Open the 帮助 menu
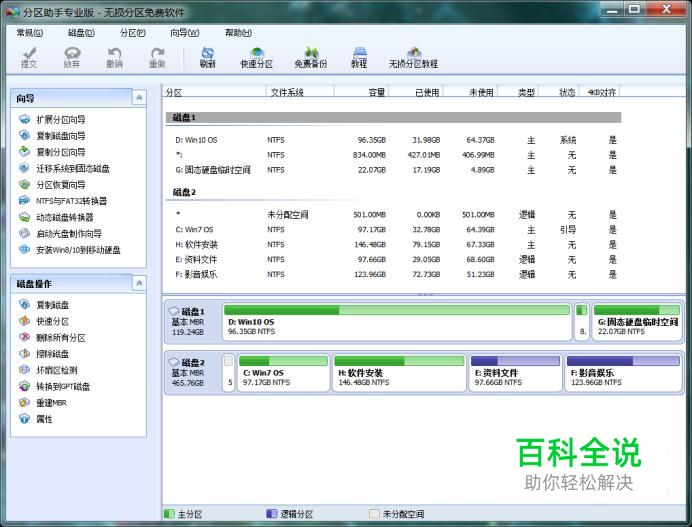 pyautogui.click(x=238, y=33)
